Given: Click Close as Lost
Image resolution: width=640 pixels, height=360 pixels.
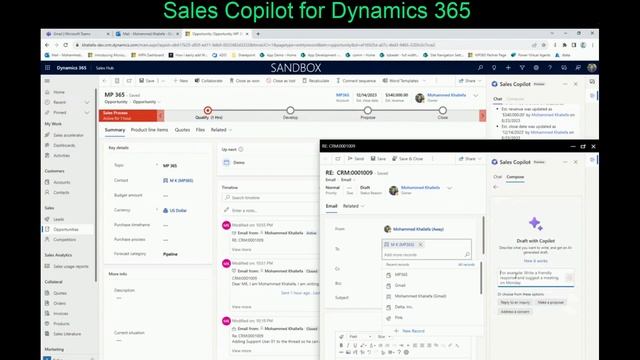Looking at the screenshot, I should click(x=281, y=81).
